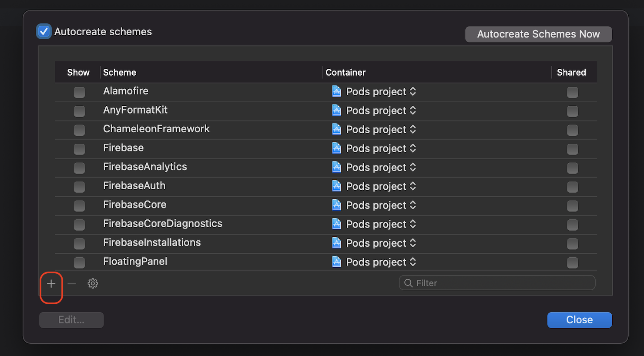Select the FloatingPanel scheme name
Image resolution: width=644 pixels, height=356 pixels.
pyautogui.click(x=135, y=262)
